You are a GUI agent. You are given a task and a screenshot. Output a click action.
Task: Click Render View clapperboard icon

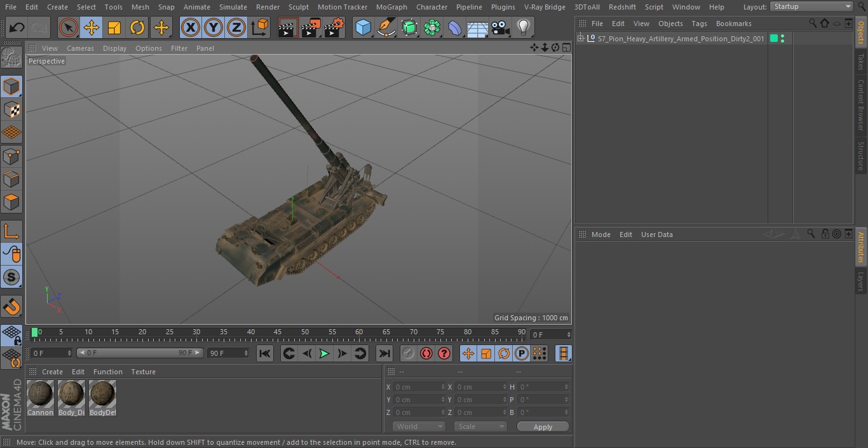click(x=288, y=27)
